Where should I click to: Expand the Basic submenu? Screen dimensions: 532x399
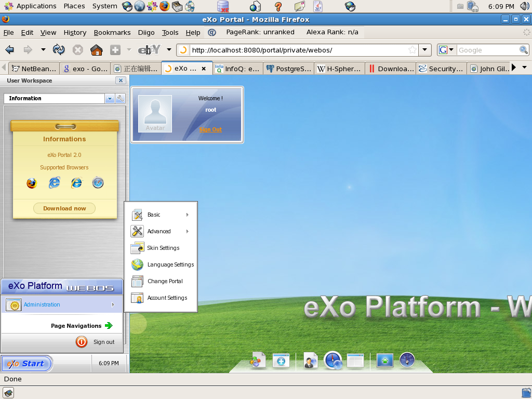point(161,215)
